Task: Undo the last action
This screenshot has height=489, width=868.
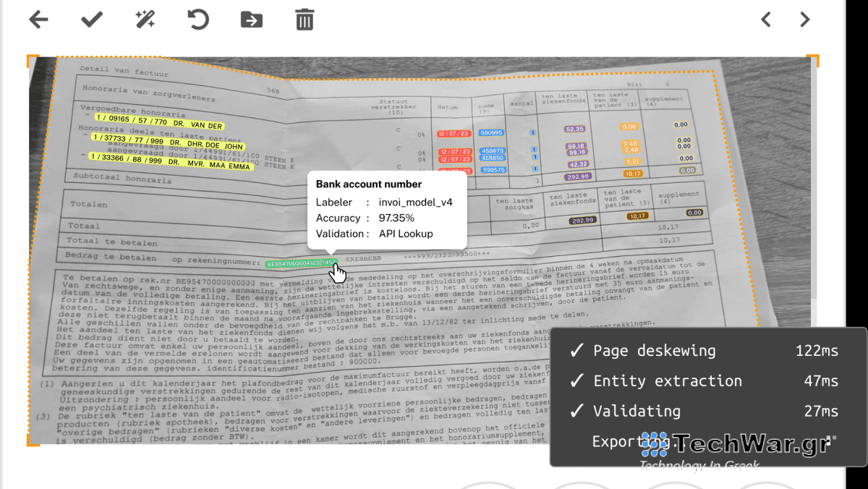Action: (197, 20)
